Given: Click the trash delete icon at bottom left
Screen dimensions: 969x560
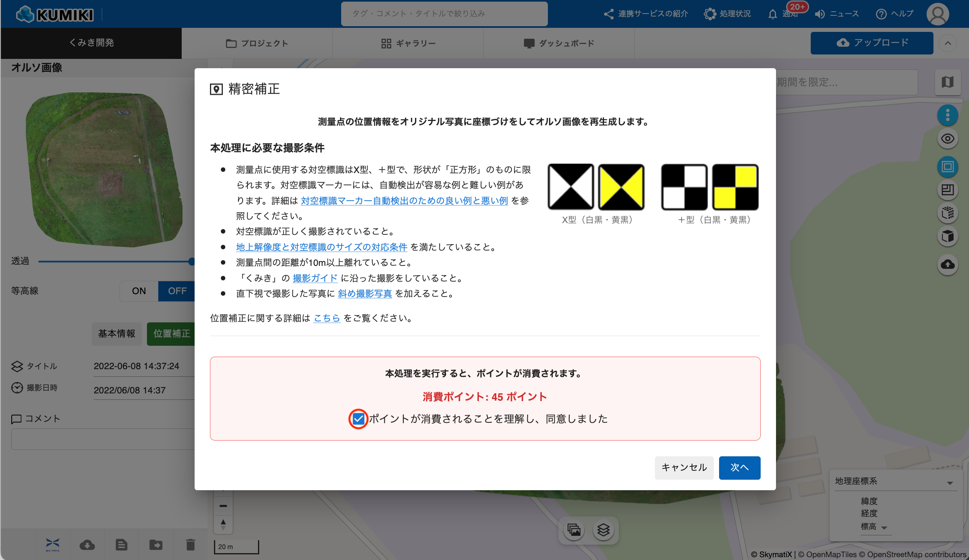Looking at the screenshot, I should click(x=191, y=545).
